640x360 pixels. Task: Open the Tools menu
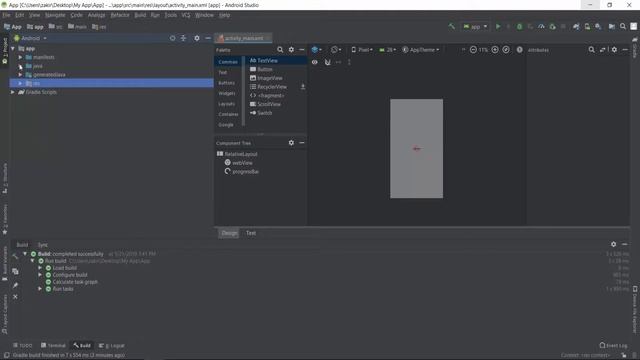[x=171, y=15]
